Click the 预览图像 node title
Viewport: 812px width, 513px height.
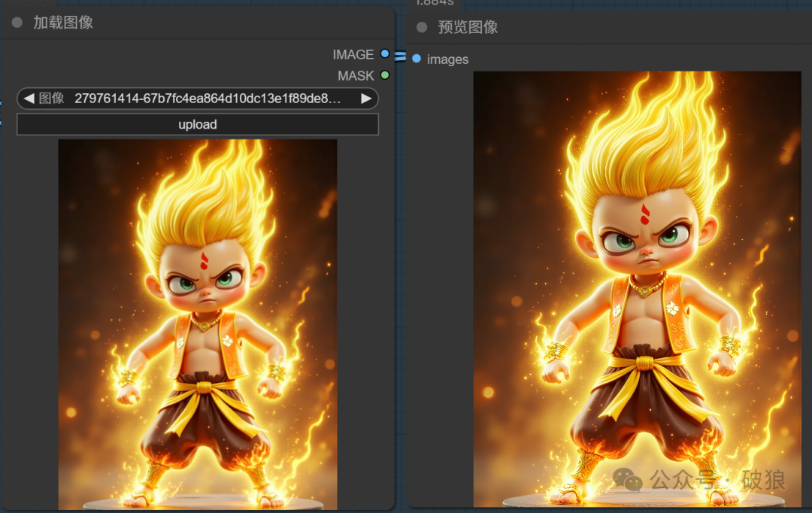[468, 27]
